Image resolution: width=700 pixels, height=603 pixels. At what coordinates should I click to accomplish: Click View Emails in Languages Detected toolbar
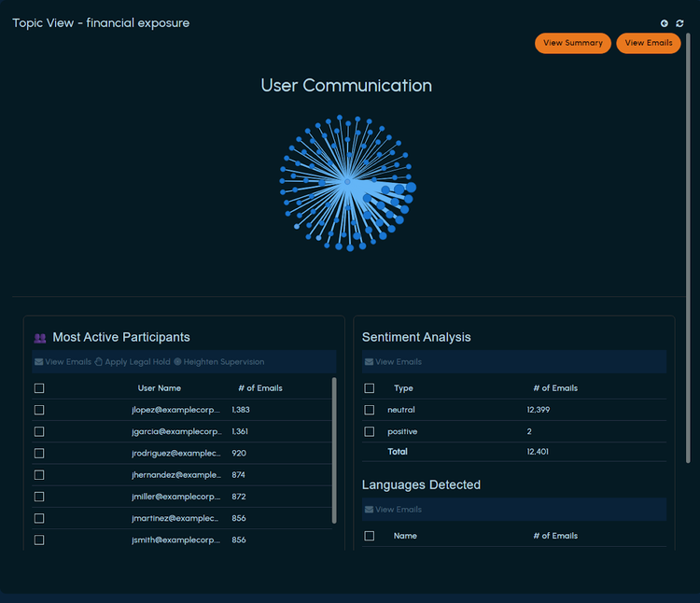393,510
